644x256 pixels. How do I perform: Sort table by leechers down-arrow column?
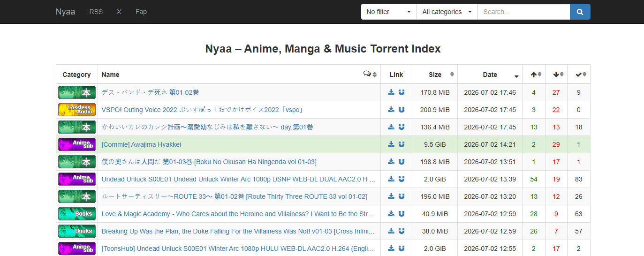click(556, 74)
